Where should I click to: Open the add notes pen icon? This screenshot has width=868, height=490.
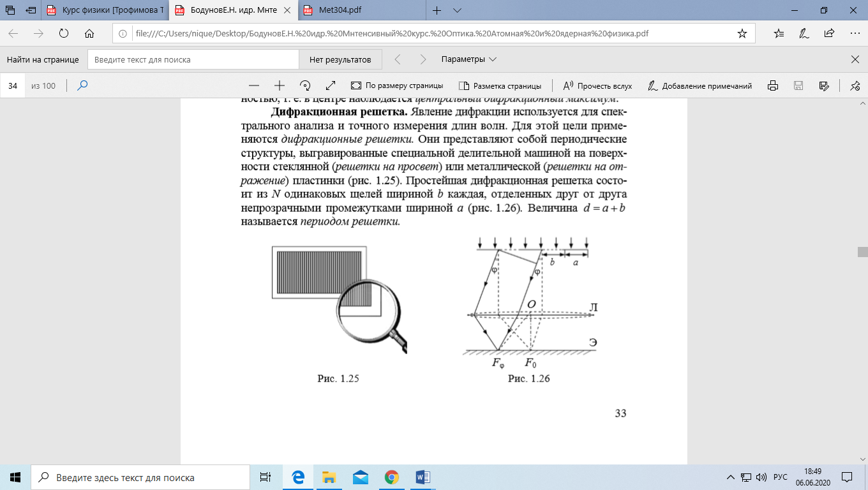click(x=804, y=33)
